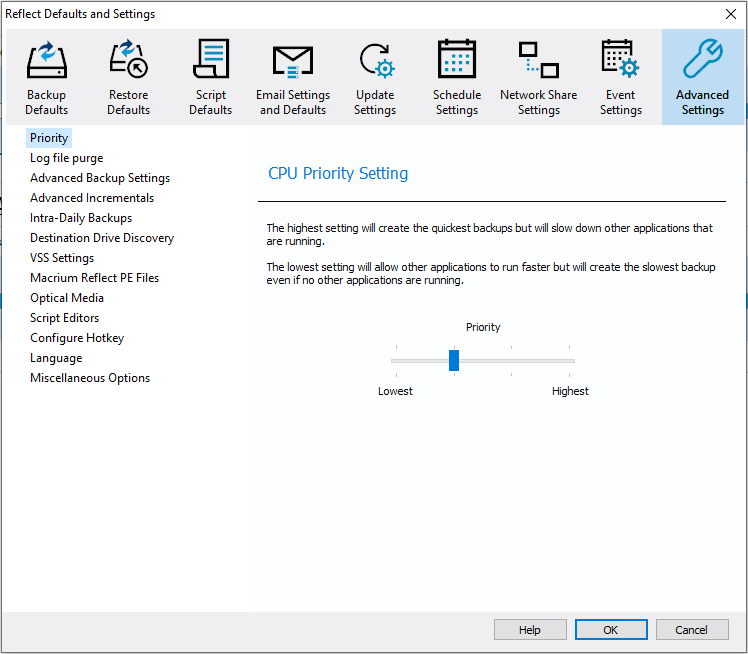The image size is (748, 654).
Task: Open the Restore Defaults icon
Action: tap(128, 59)
